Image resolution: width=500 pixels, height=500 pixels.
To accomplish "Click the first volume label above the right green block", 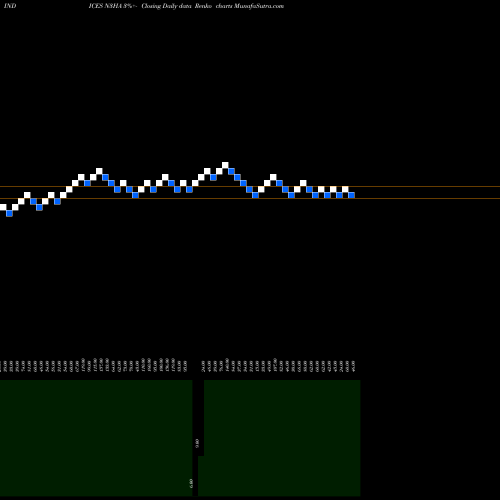I will 203,366.
